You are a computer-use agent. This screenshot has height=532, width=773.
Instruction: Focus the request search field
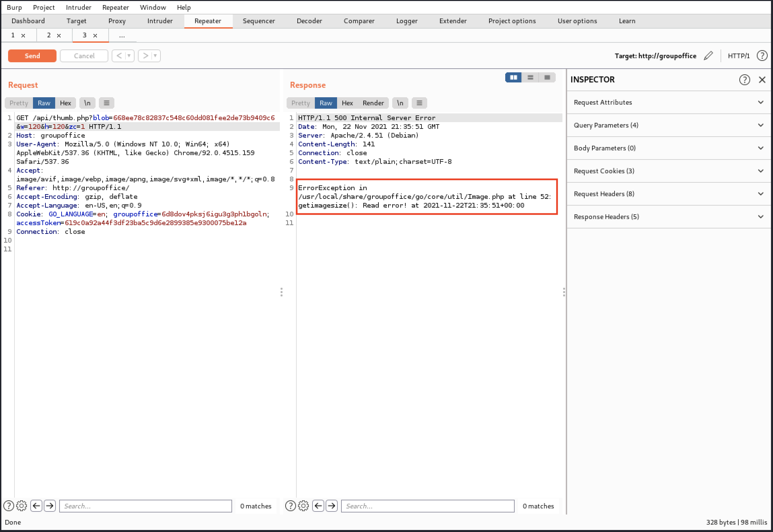tap(146, 506)
